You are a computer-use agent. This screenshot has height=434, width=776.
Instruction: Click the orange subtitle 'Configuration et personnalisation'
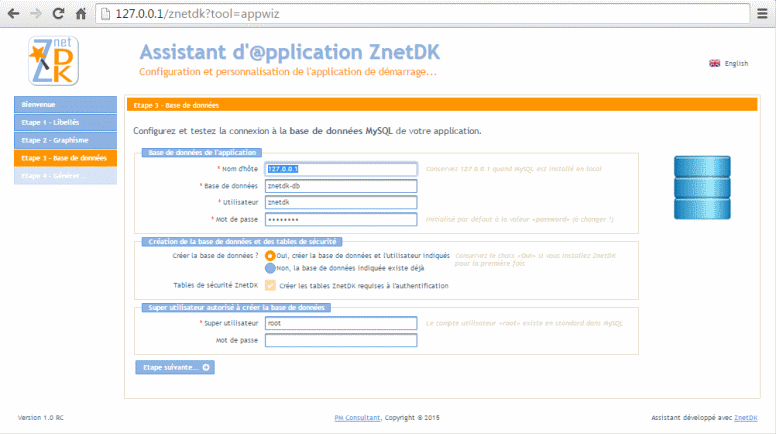[288, 72]
